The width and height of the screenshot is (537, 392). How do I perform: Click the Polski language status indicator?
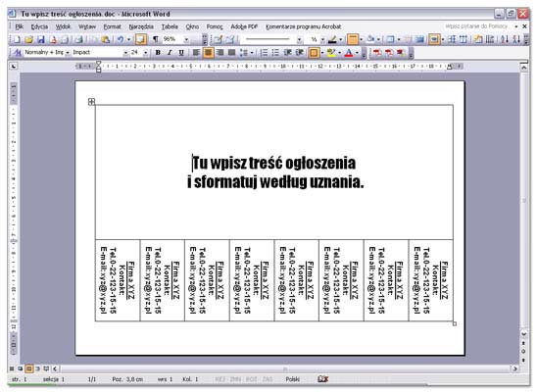292,379
